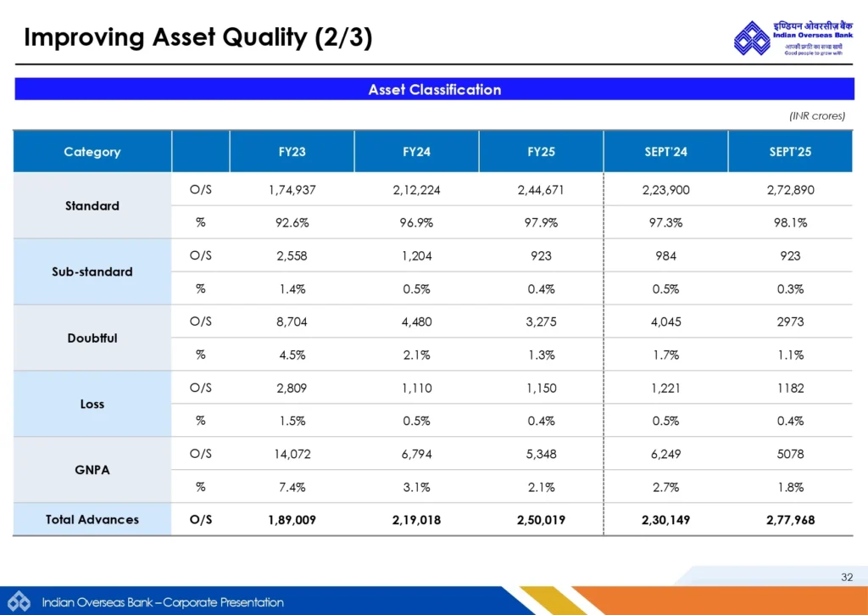Click the page number 32

(846, 577)
